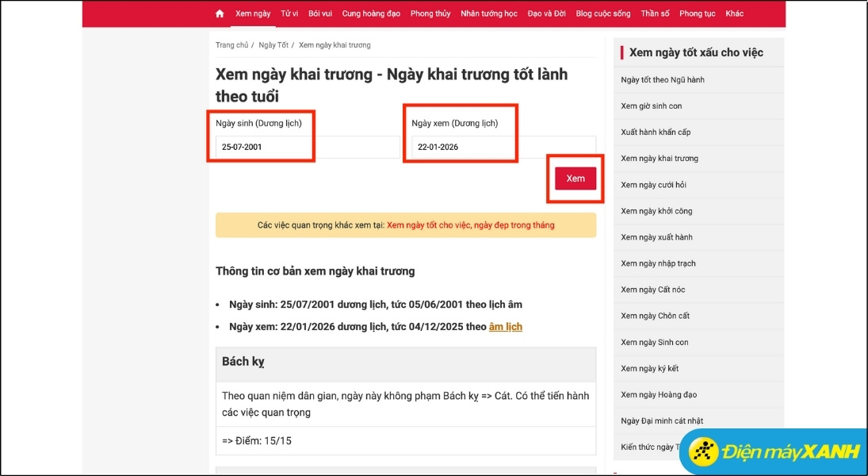
Task: Select Cung hoàng đạo from the top menu
Action: coord(371,13)
